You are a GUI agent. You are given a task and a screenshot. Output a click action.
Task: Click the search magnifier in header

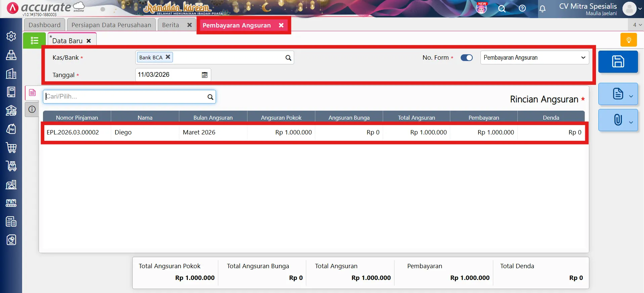(502, 9)
